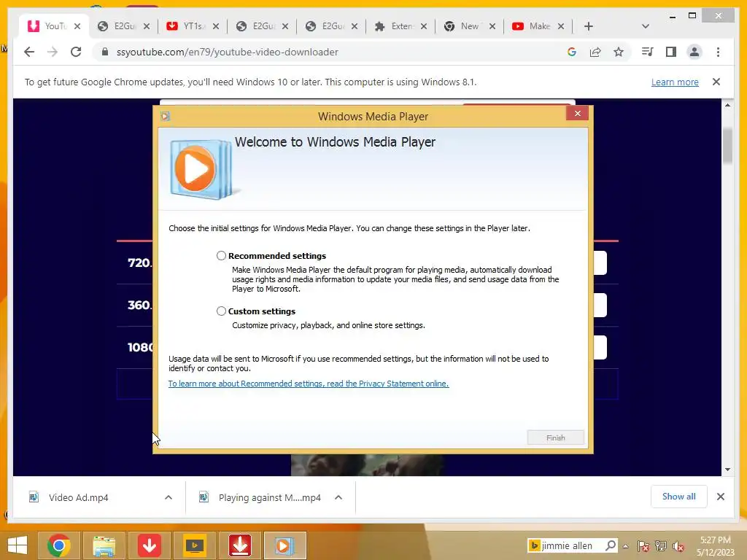Expand options for Video Ad.mp4 download
The height and width of the screenshot is (560, 747).
point(169,497)
